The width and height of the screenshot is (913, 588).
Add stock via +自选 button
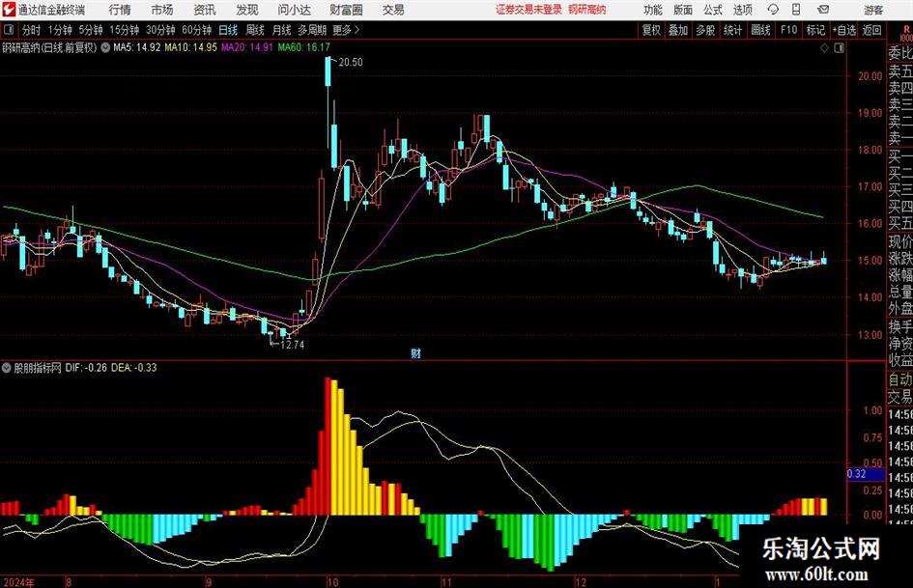(x=843, y=30)
